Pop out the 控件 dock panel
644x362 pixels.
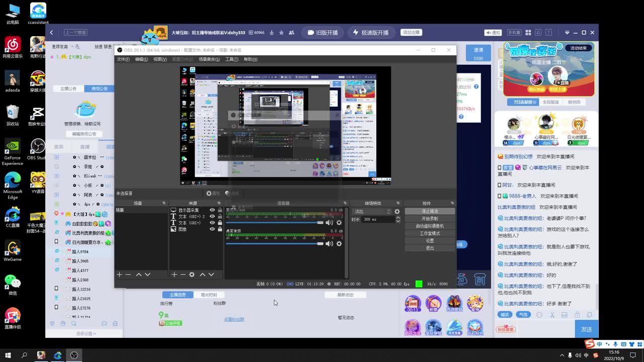(452, 203)
